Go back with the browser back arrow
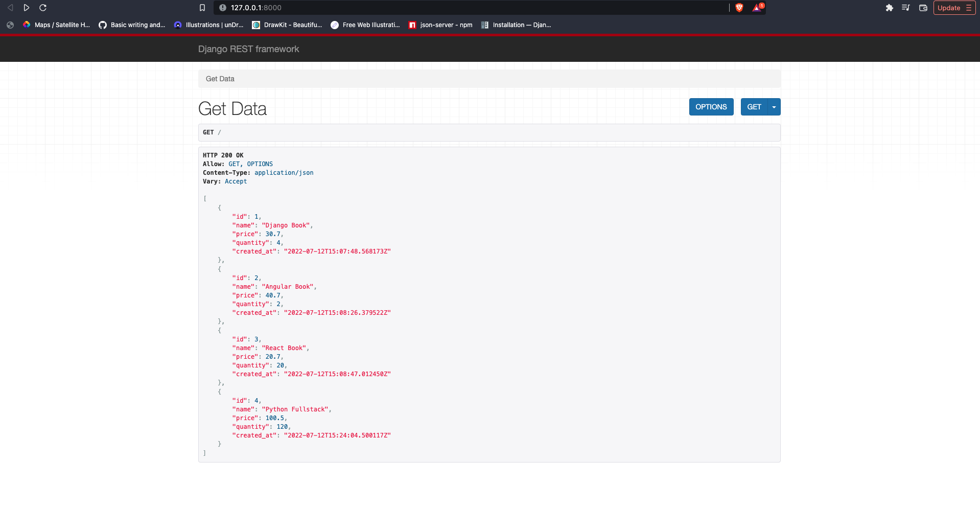This screenshot has height=531, width=980. [10, 8]
